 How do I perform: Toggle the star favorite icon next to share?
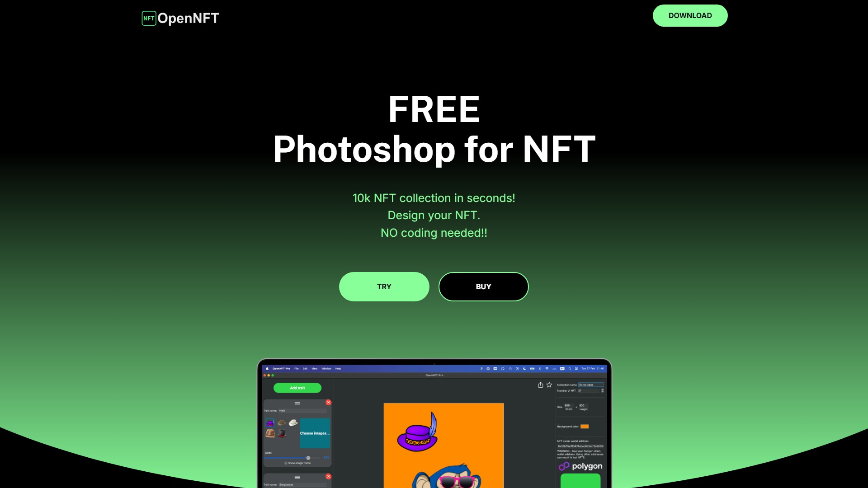tap(549, 385)
